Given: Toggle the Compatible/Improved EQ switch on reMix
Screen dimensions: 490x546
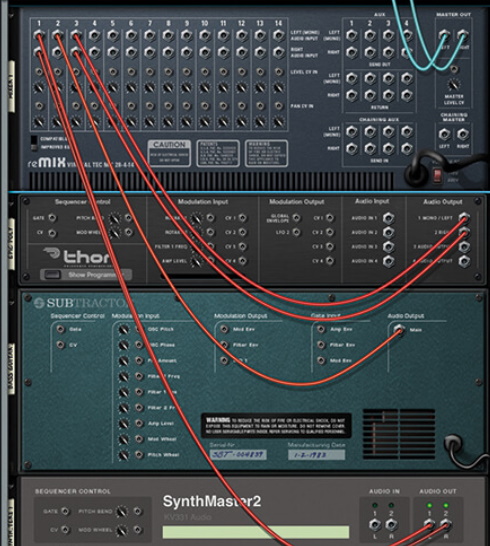Looking at the screenshot, I should coord(34,143).
